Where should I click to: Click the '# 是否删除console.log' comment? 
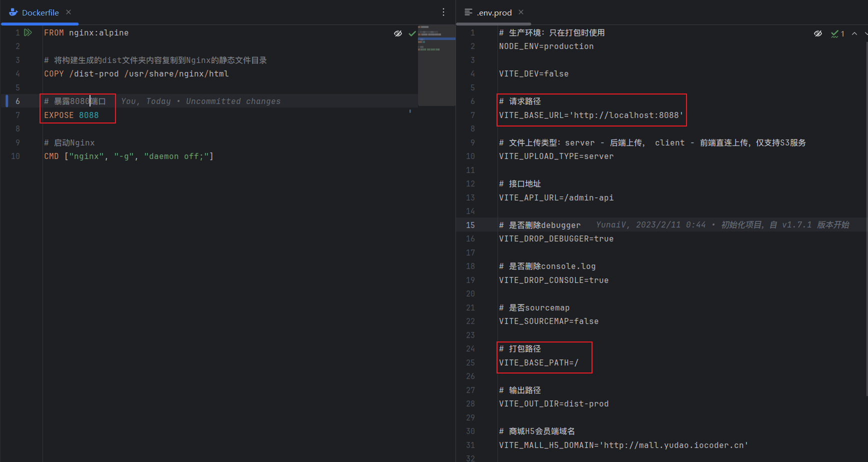point(547,266)
